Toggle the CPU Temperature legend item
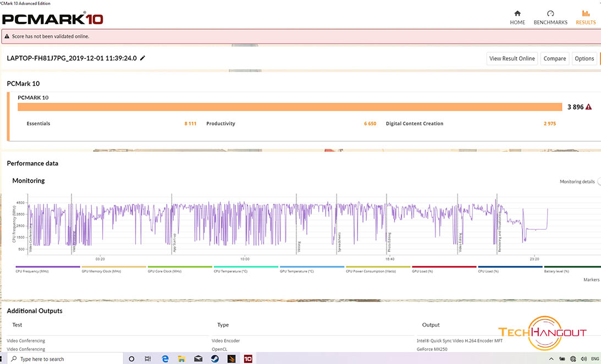The height and width of the screenshot is (364, 601). pyautogui.click(x=246, y=269)
